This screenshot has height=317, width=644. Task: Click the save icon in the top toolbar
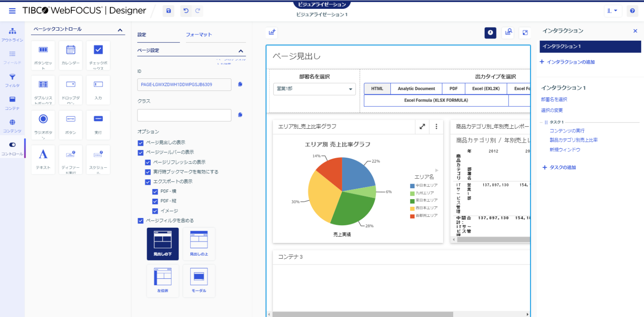coord(168,11)
